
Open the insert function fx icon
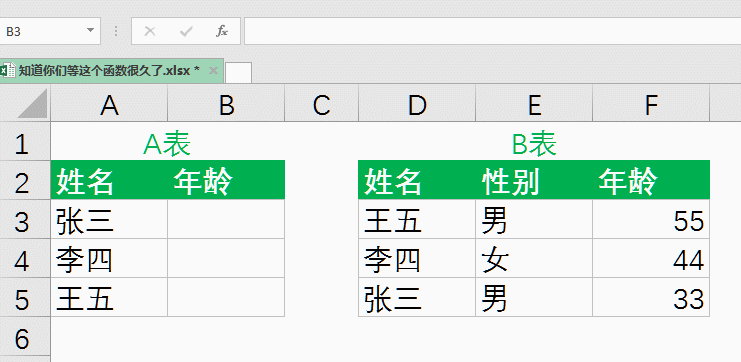coord(222,32)
